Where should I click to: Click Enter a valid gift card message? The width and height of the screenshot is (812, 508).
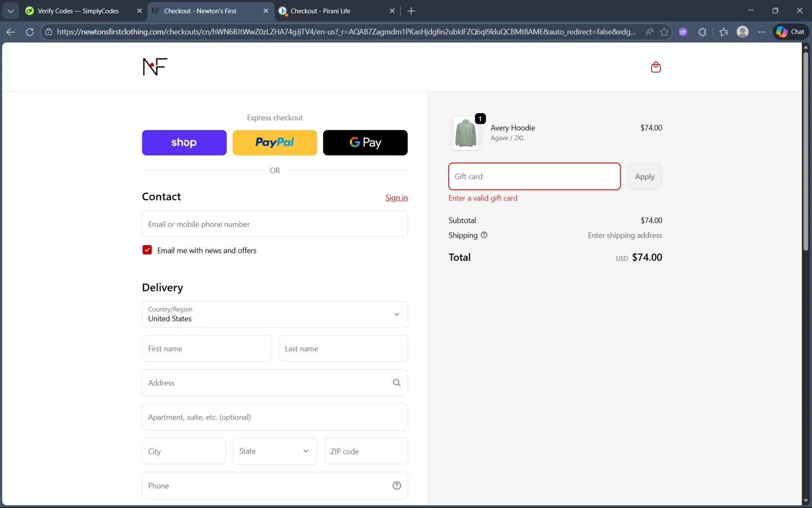483,198
